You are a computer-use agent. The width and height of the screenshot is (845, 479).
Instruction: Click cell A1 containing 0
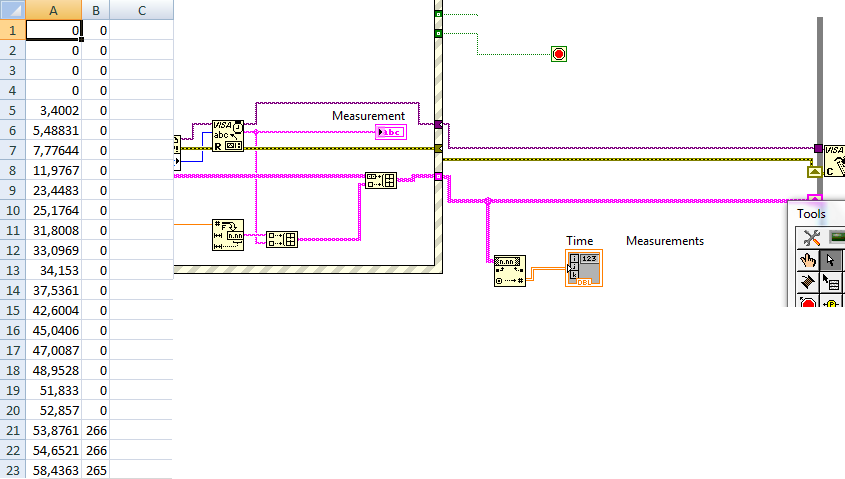(53, 30)
